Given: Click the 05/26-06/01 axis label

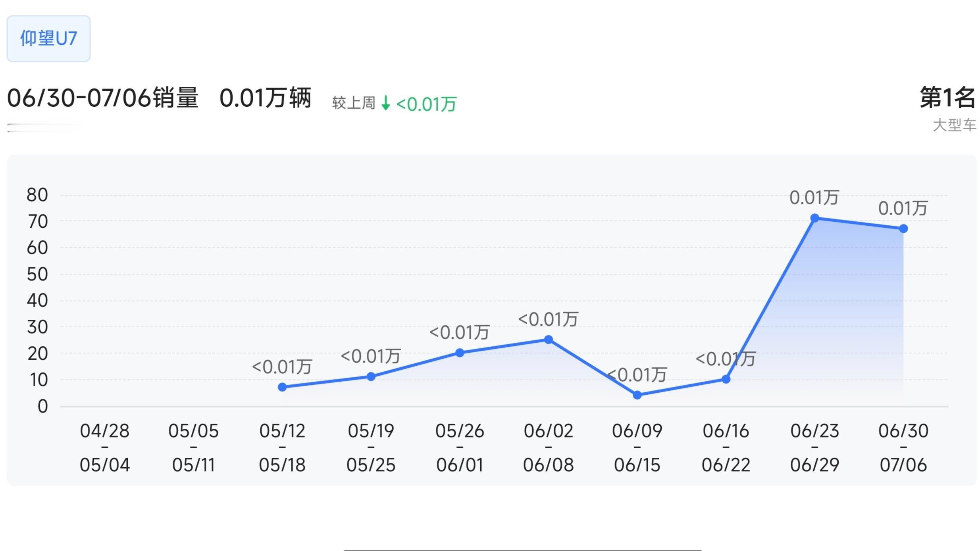Looking at the screenshot, I should pyautogui.click(x=460, y=447).
